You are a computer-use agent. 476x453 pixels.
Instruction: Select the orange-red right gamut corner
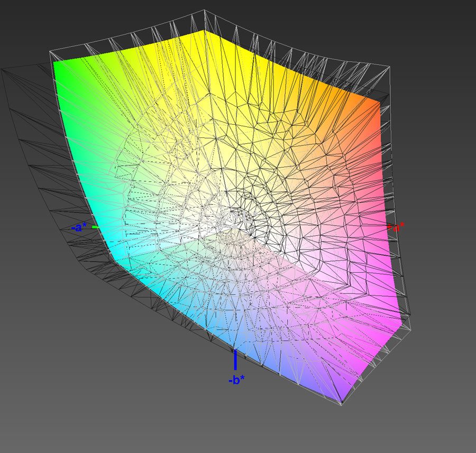(x=378, y=102)
